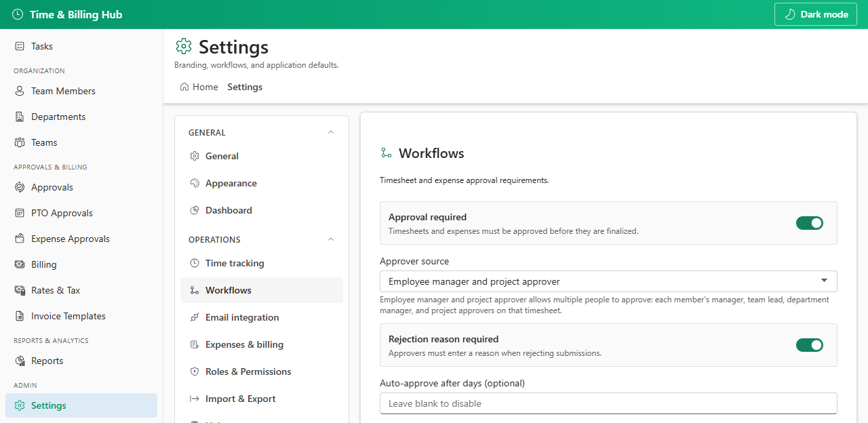868x423 pixels.
Task: Click the Billing icon in sidebar
Action: [x=20, y=264]
